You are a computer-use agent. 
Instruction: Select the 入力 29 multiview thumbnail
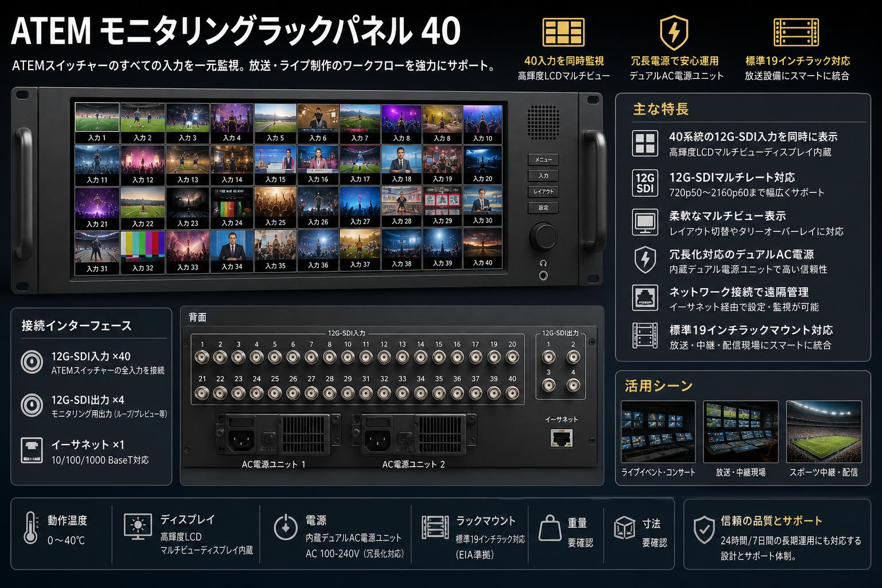(x=442, y=206)
